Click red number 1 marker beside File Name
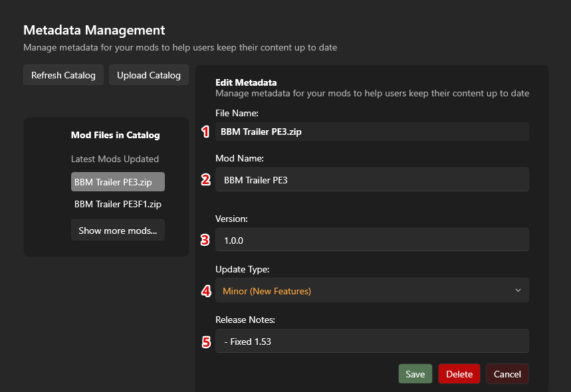 [x=206, y=132]
